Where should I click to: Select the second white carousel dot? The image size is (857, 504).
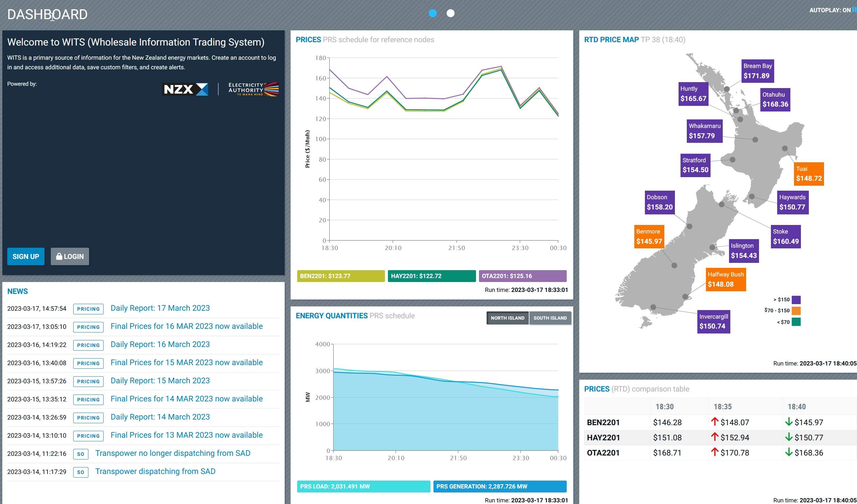[x=450, y=13]
